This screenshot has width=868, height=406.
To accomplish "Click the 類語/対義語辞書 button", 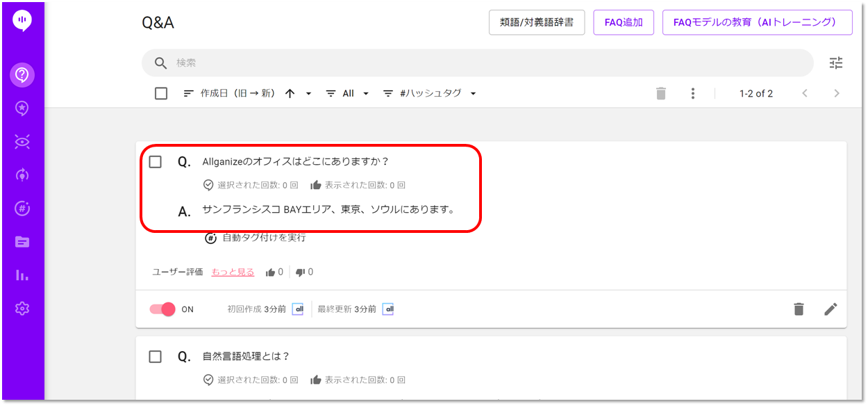I will coord(537,22).
